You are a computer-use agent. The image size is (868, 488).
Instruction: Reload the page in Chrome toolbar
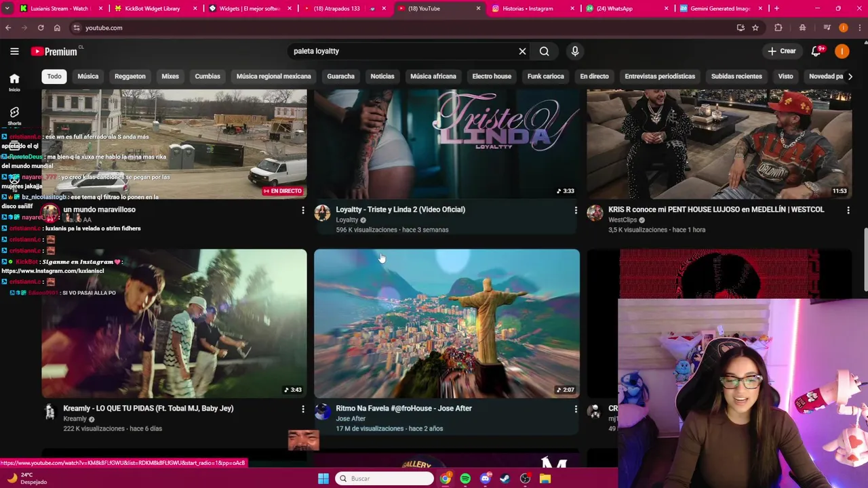pyautogui.click(x=41, y=28)
